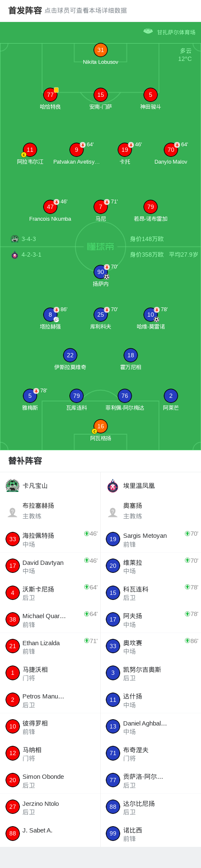Tap substitute 诺比西 number 99

pyautogui.click(x=113, y=833)
